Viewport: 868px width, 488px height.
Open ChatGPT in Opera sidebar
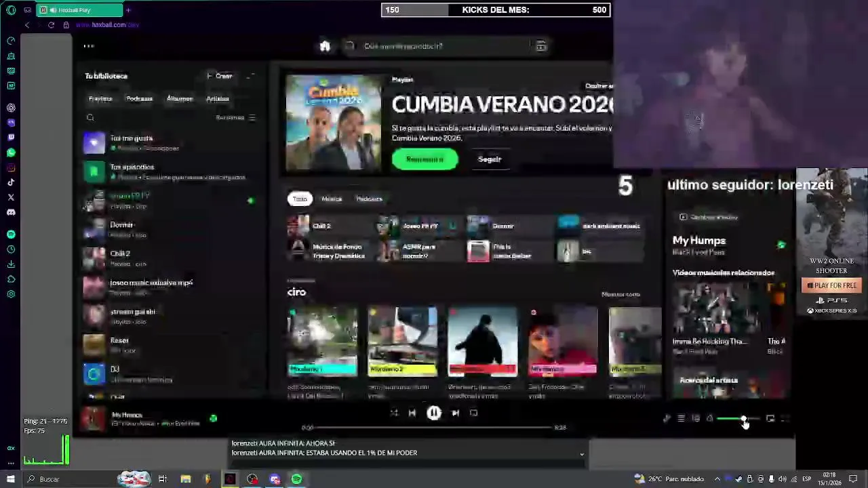[x=11, y=108]
